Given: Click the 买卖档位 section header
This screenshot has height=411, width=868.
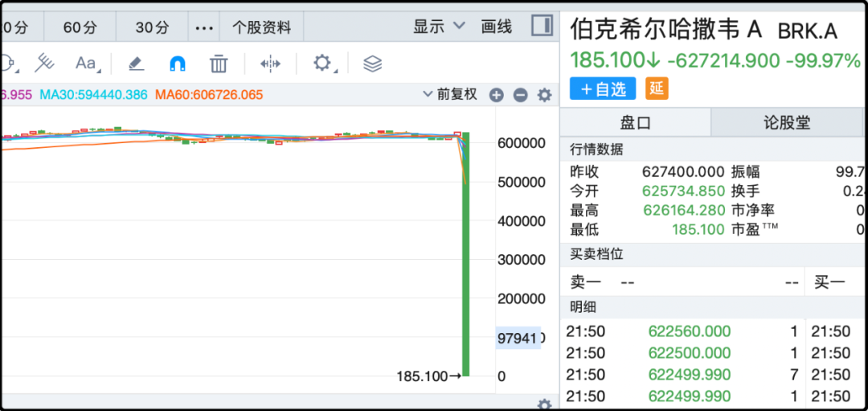Looking at the screenshot, I should tap(596, 254).
